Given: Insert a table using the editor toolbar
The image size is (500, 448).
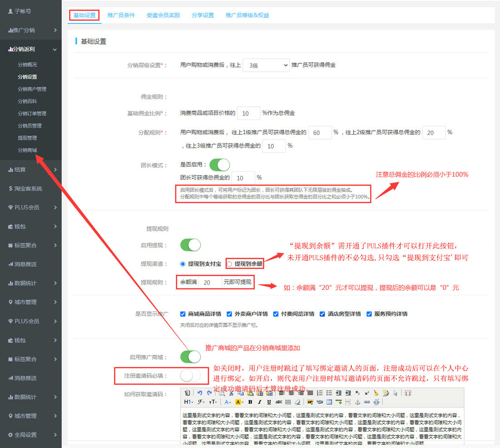Looking at the screenshot, I should (329, 402).
